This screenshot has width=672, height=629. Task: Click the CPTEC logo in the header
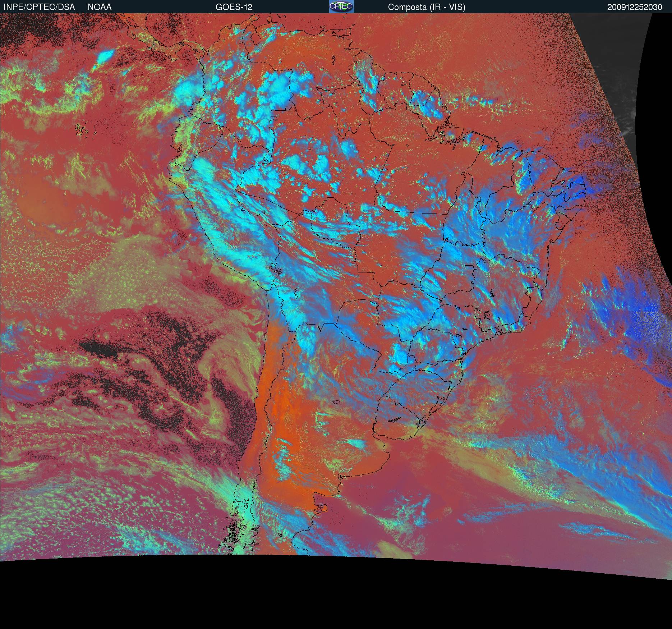(341, 6)
